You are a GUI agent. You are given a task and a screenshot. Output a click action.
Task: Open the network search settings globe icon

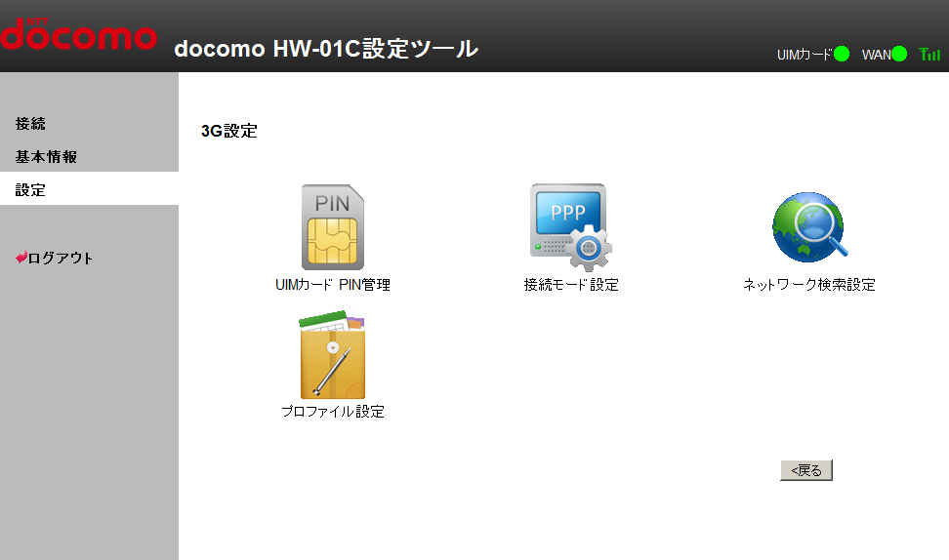click(x=809, y=226)
